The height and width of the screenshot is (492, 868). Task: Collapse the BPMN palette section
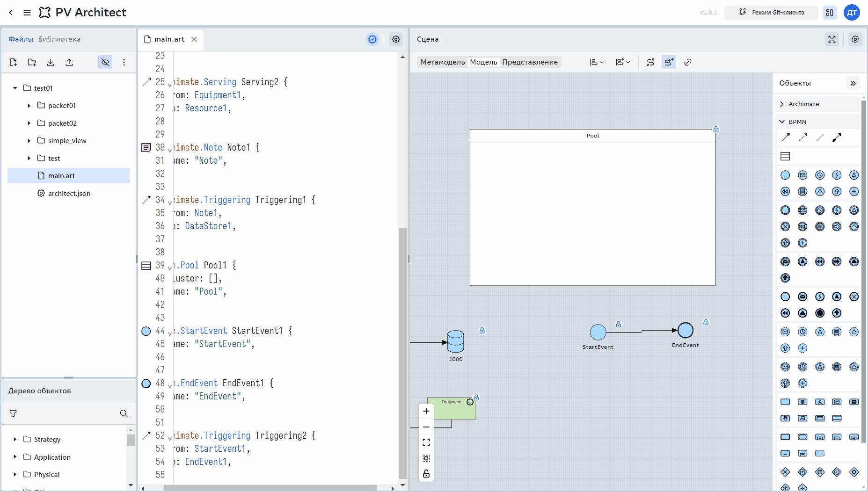pyautogui.click(x=818, y=122)
